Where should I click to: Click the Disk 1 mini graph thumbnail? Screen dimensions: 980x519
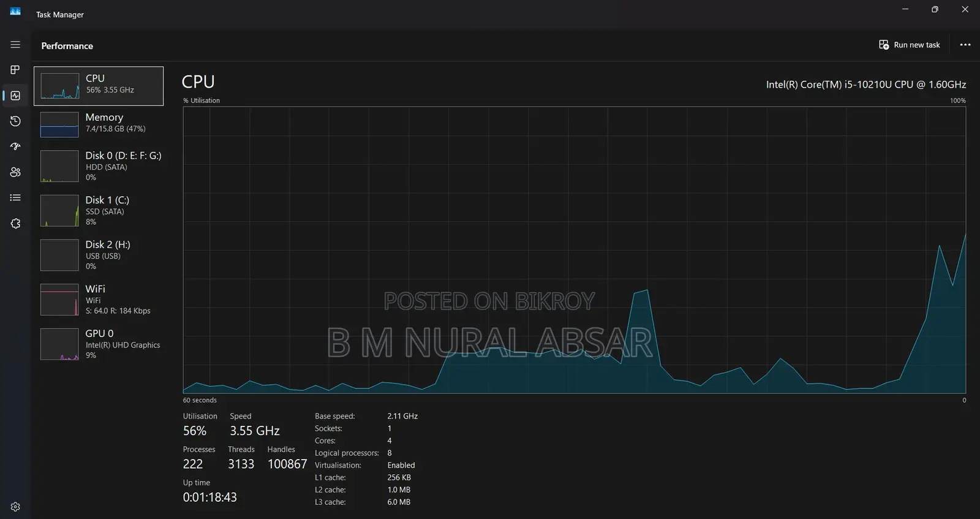coord(59,210)
